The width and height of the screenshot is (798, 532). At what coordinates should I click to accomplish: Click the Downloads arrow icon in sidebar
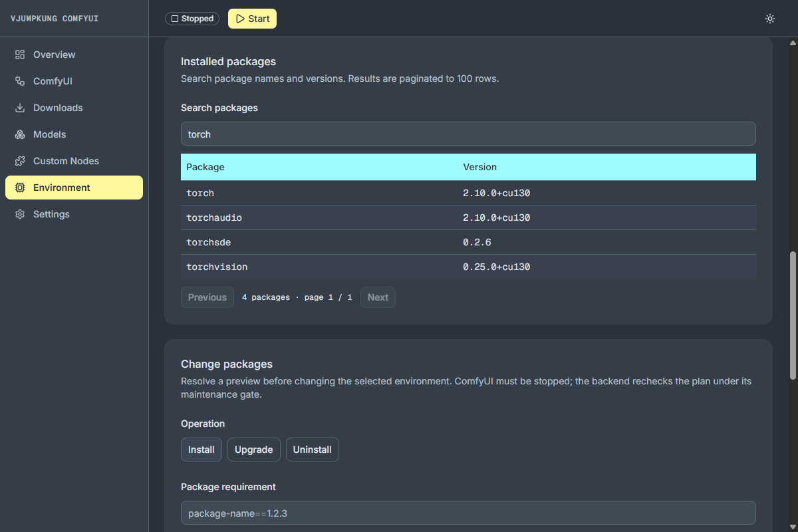[x=20, y=108]
